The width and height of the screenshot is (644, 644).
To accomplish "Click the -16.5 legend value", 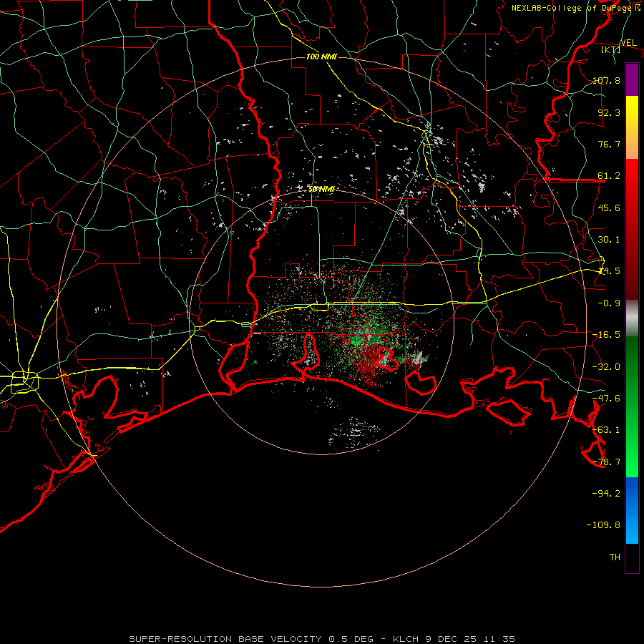I will (x=606, y=335).
